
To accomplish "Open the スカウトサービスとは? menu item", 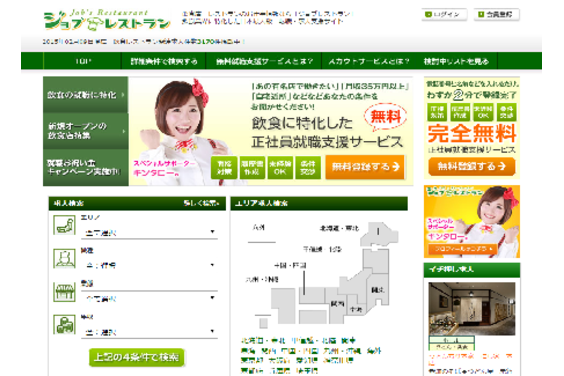I will 368,61.
